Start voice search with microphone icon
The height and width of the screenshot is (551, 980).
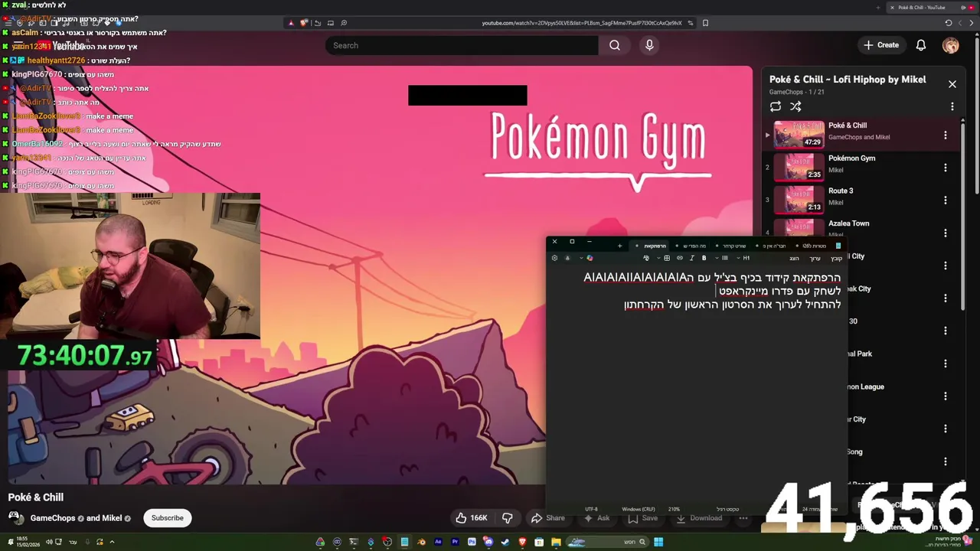tap(649, 45)
